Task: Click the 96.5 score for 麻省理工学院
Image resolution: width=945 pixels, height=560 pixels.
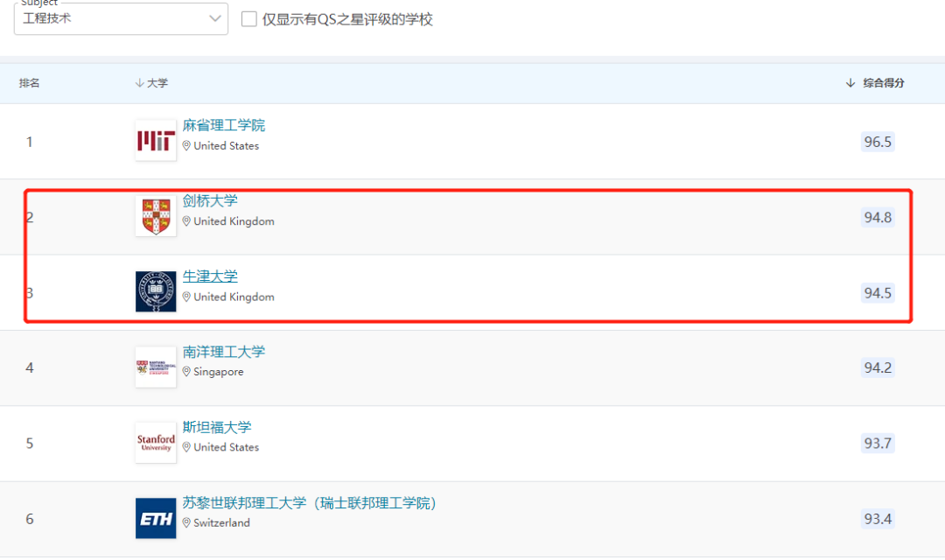Action: tap(878, 142)
